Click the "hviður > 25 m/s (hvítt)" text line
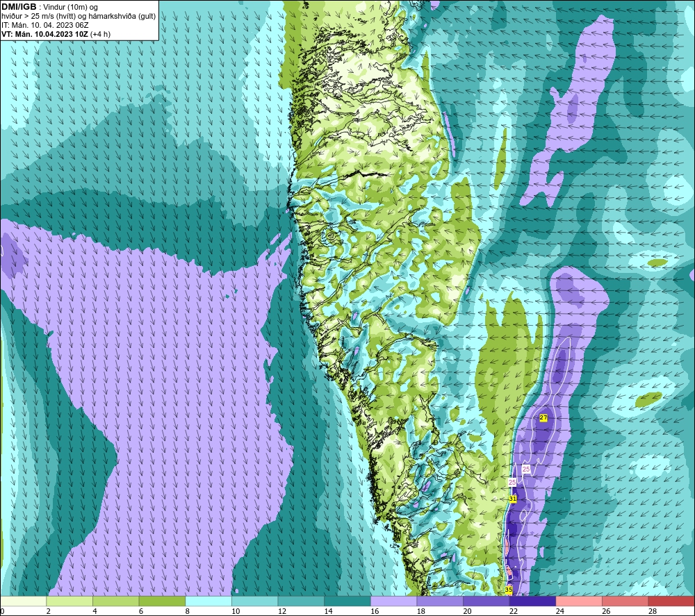695x616 pixels. pos(38,16)
